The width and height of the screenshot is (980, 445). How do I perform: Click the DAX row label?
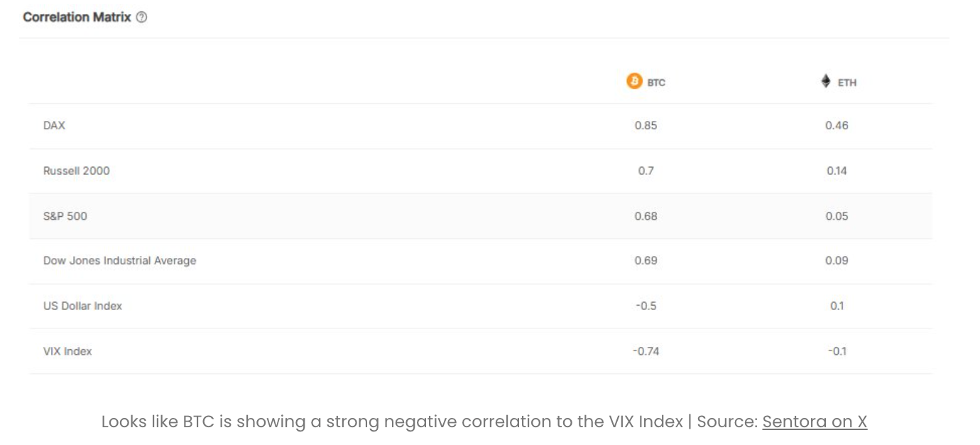(54, 125)
